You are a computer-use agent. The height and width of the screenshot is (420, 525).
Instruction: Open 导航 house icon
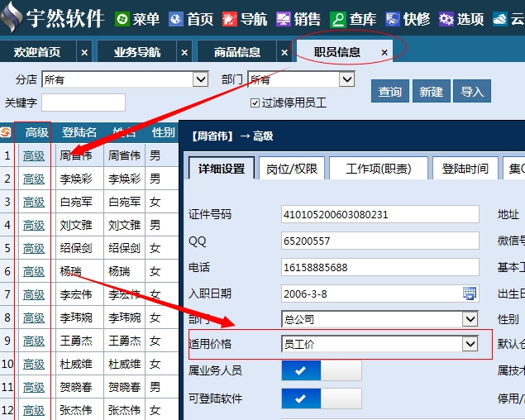pos(230,19)
